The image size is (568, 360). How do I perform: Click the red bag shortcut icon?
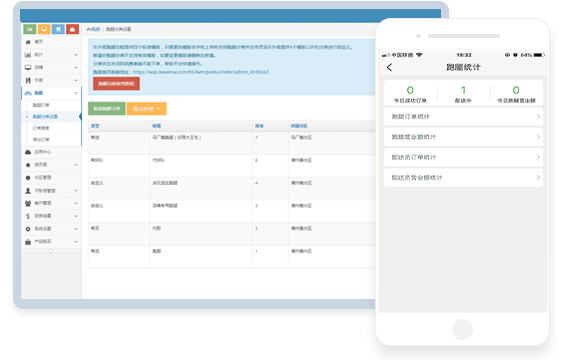tap(72, 29)
